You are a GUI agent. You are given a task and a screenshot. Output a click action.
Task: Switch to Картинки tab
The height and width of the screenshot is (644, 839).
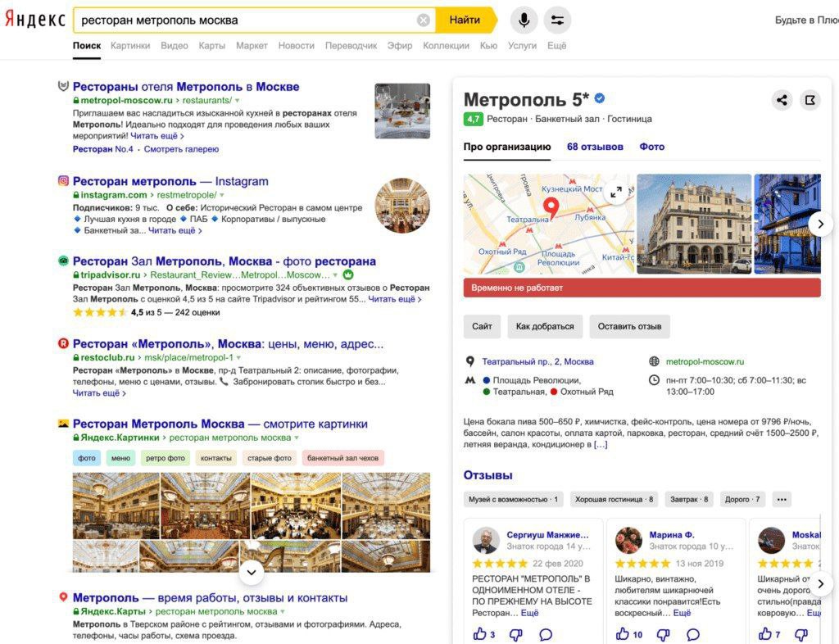coord(130,46)
